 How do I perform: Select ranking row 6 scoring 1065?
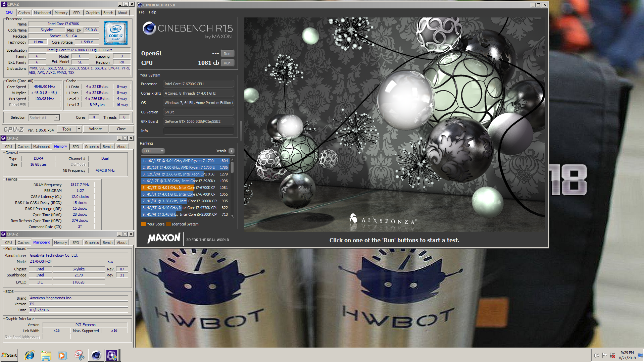[185, 194]
